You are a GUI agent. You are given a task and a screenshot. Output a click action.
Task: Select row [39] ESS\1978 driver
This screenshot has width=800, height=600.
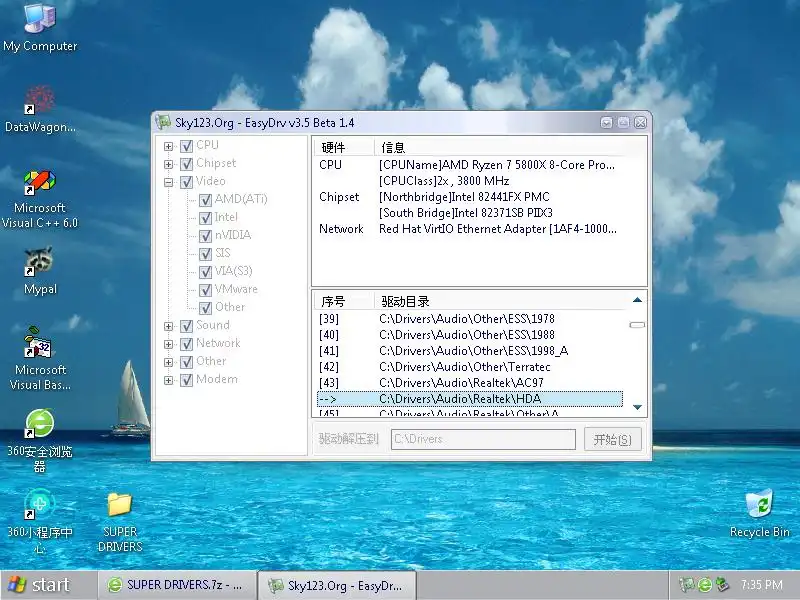click(470, 319)
